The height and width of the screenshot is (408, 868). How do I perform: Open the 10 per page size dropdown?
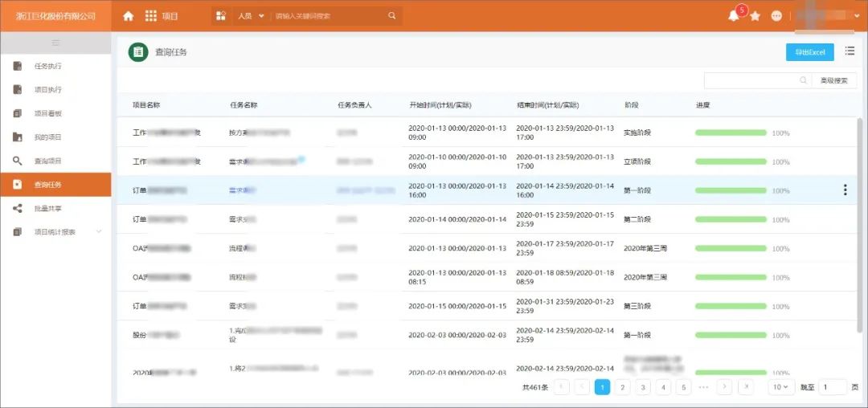pos(781,387)
